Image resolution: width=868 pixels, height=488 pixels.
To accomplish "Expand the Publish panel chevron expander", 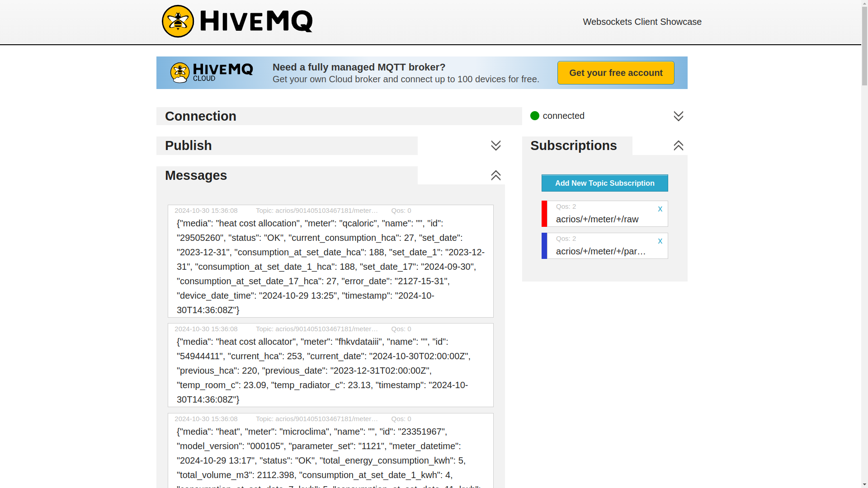I will (496, 145).
